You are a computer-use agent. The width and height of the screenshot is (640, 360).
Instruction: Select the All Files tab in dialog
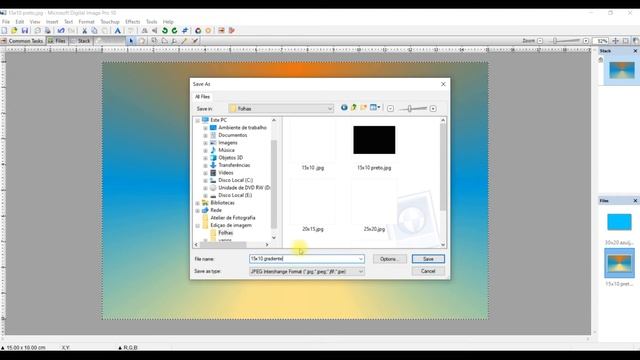pos(202,97)
